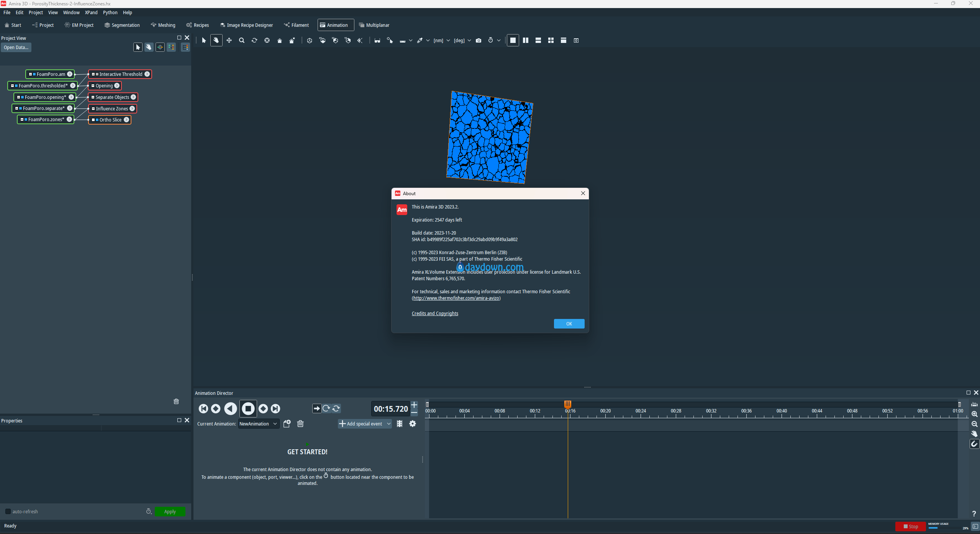Click the red Stop button
The image size is (980, 534).
[910, 527]
